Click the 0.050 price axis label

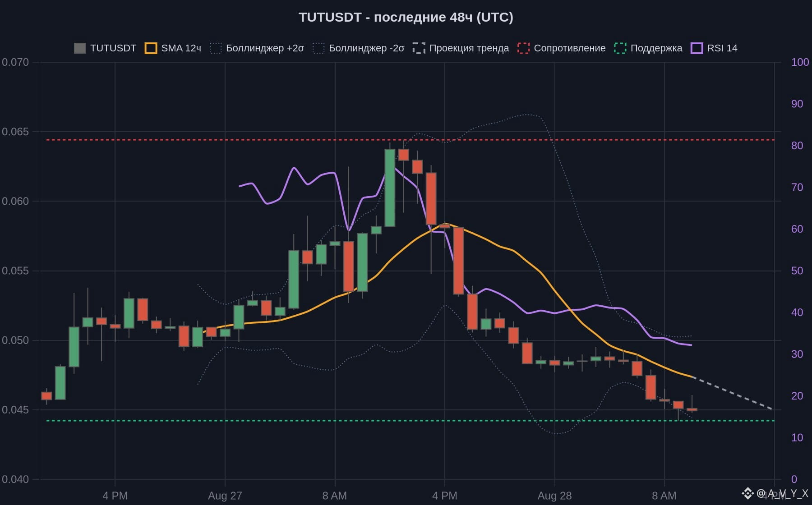[x=15, y=340]
